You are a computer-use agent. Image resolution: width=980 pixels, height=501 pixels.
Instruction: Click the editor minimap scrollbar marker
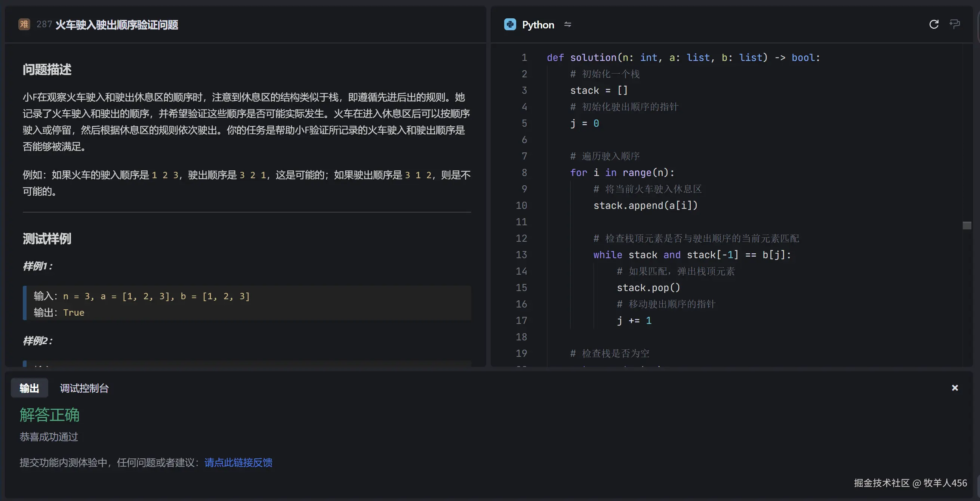[x=967, y=226]
